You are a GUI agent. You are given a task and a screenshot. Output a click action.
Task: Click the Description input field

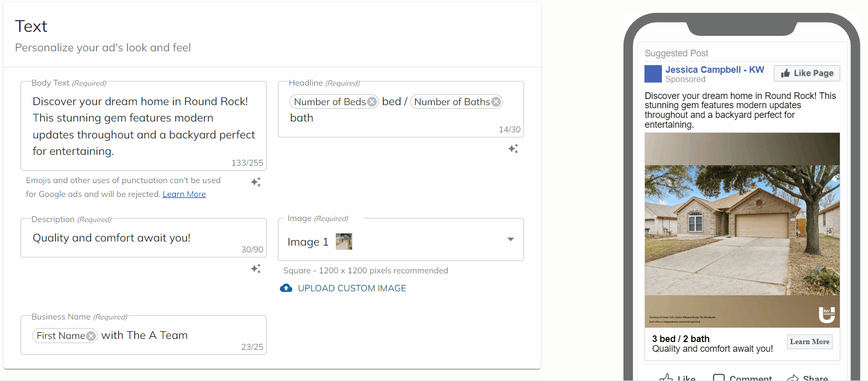click(x=133, y=238)
